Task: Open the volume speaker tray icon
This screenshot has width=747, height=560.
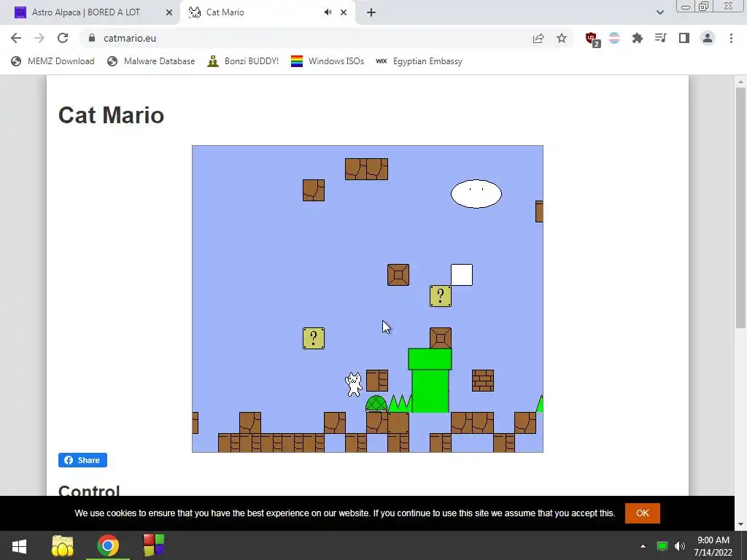Action: [x=680, y=546]
